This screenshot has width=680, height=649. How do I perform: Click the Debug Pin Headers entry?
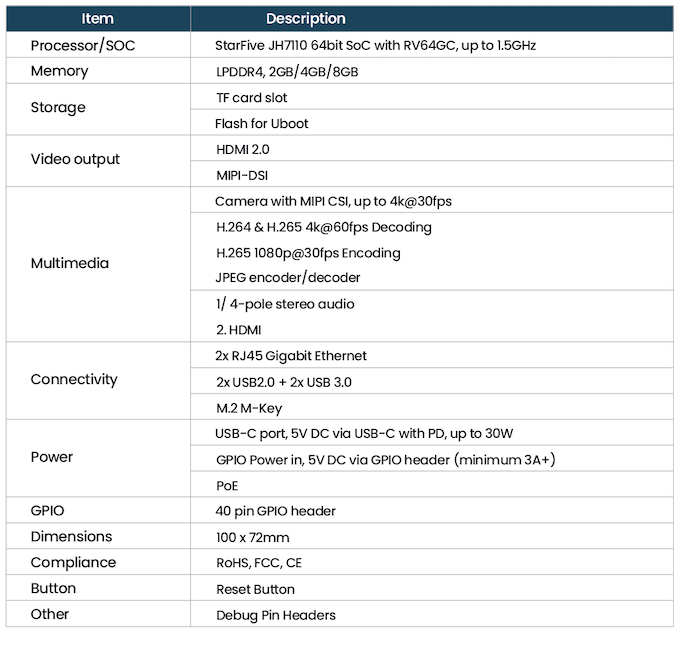coord(276,615)
